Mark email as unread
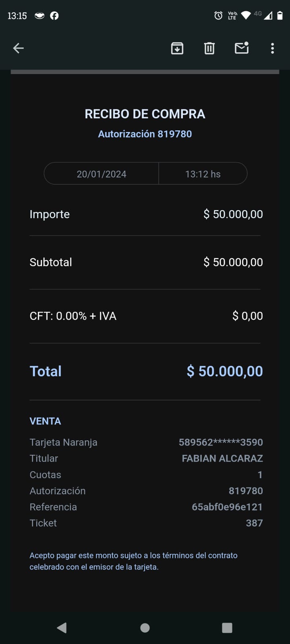 pyautogui.click(x=242, y=48)
